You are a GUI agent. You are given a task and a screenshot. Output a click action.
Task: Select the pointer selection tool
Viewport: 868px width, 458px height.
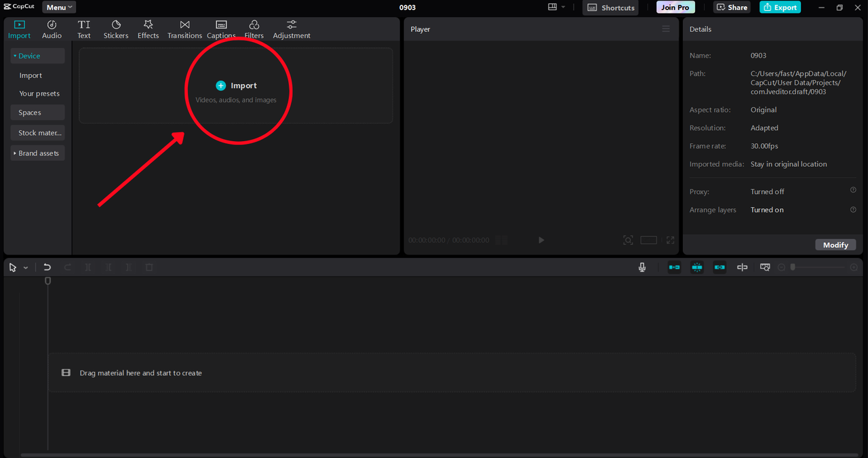pyautogui.click(x=13, y=267)
